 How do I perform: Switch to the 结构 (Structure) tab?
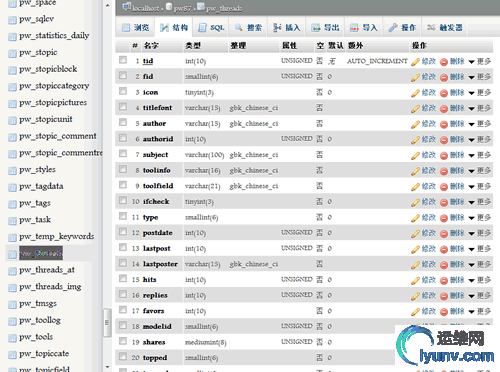pos(174,28)
